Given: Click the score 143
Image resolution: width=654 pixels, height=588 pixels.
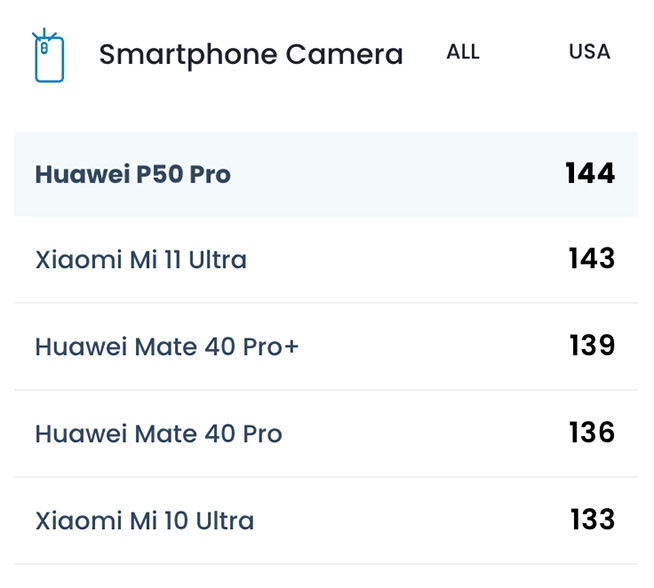Looking at the screenshot, I should click(590, 259).
